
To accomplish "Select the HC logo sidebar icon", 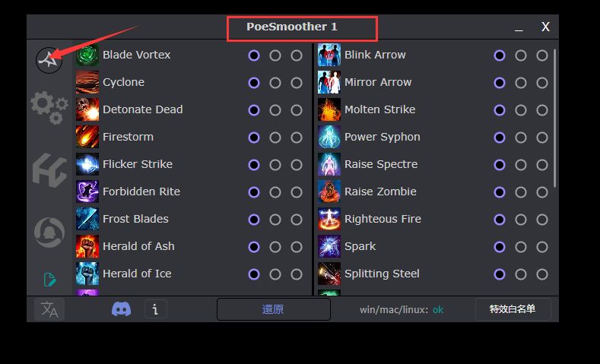I will 49,170.
